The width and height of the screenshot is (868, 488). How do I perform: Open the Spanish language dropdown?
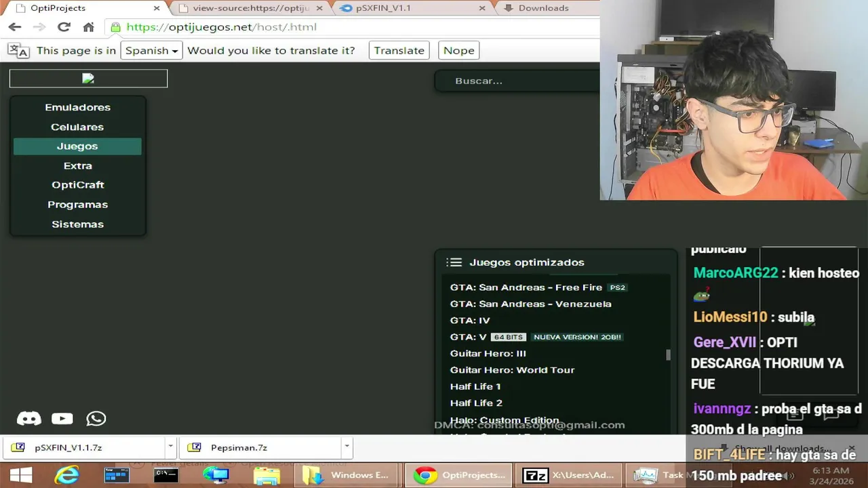pyautogui.click(x=151, y=50)
